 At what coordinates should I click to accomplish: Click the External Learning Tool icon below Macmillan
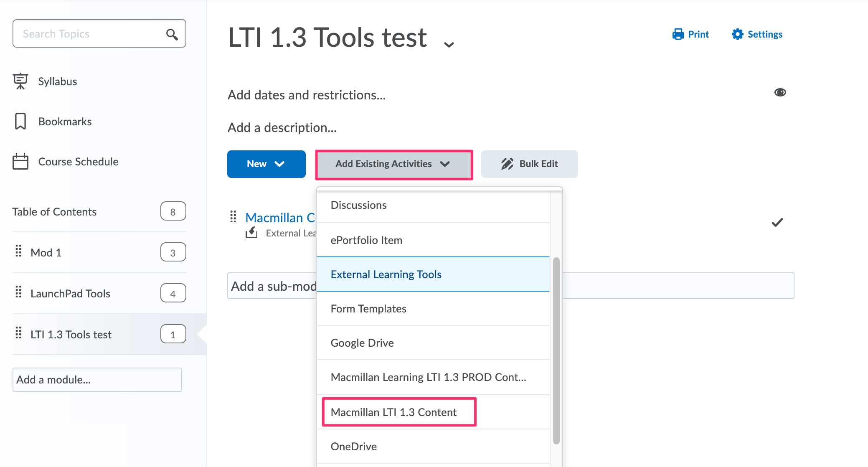251,232
